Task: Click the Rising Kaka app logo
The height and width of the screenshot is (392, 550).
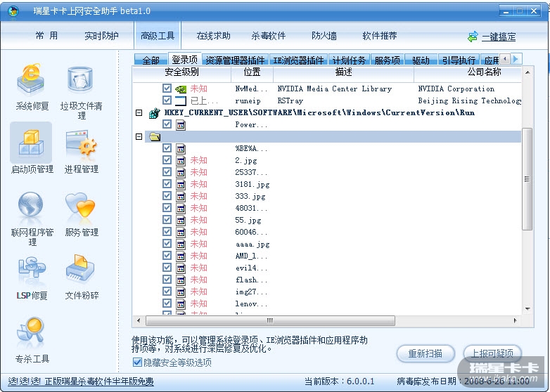Action: pyautogui.click(x=13, y=11)
